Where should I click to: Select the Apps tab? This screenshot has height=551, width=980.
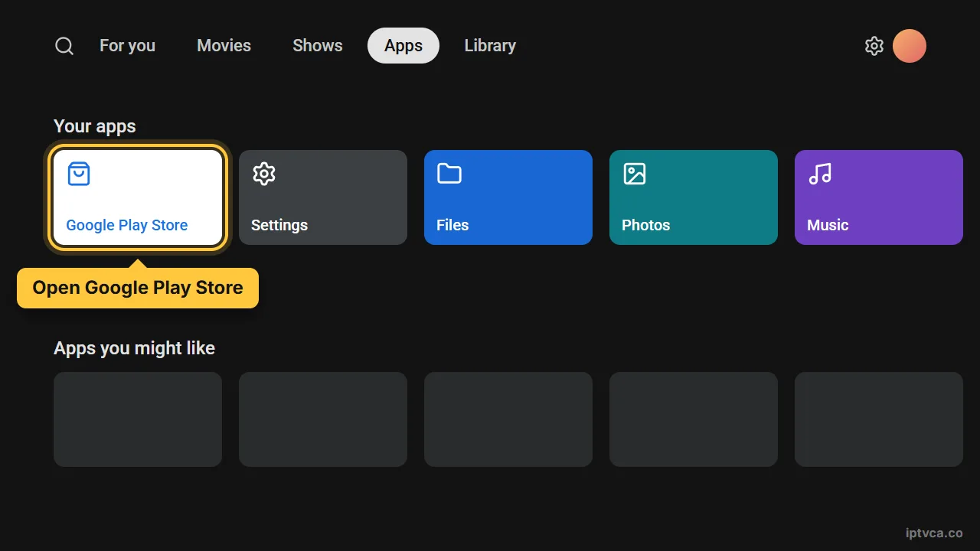point(403,46)
